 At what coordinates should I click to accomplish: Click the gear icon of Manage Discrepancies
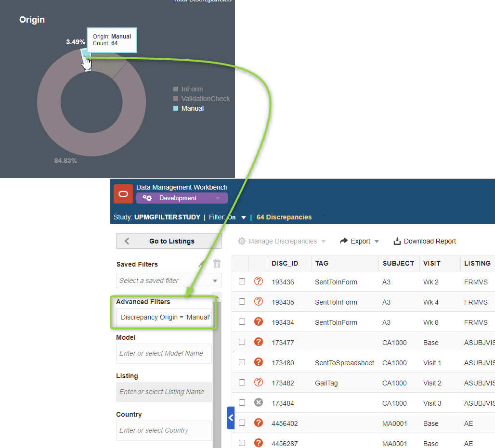(242, 241)
